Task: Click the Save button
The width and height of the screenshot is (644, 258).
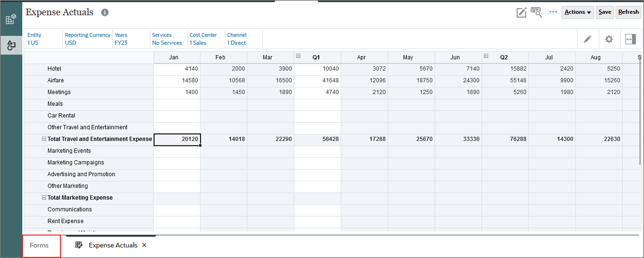Action: 605,12
